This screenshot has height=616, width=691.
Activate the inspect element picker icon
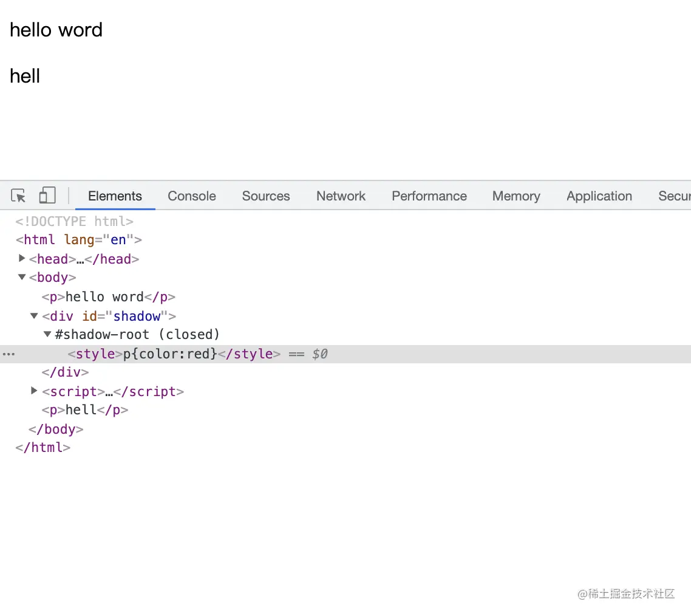(x=18, y=196)
